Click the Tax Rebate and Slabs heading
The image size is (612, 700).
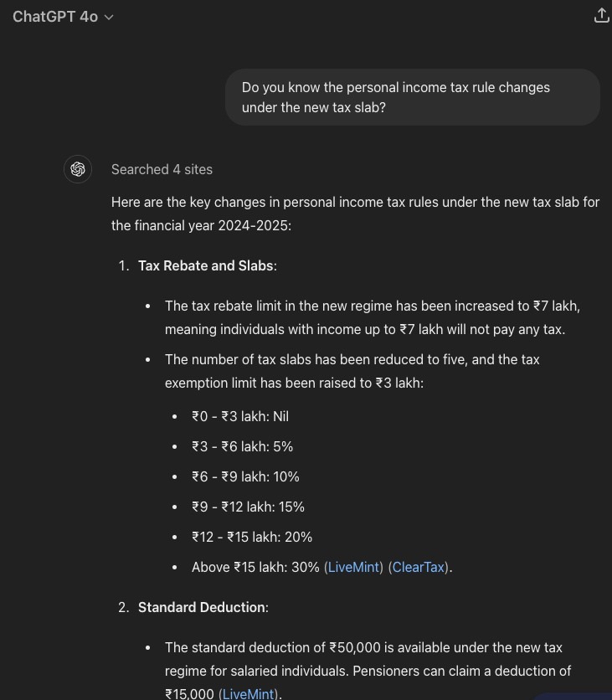pyautogui.click(x=206, y=265)
